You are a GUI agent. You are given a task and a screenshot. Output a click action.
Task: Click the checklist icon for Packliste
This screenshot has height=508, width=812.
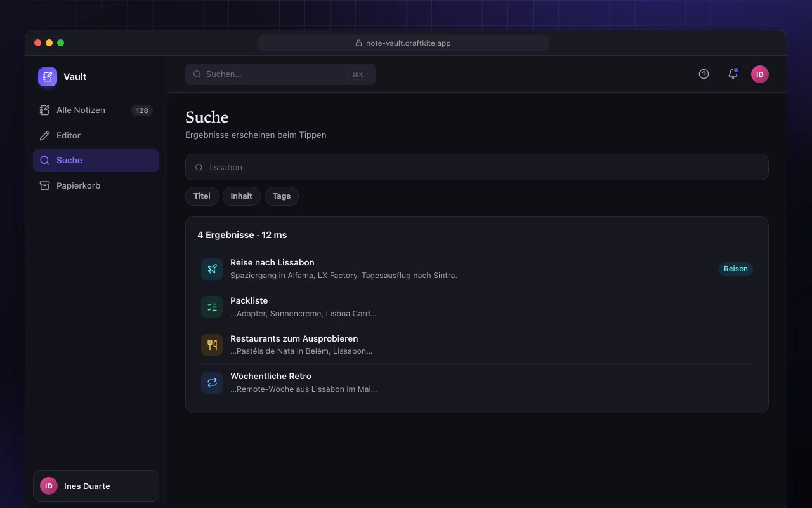pos(212,307)
